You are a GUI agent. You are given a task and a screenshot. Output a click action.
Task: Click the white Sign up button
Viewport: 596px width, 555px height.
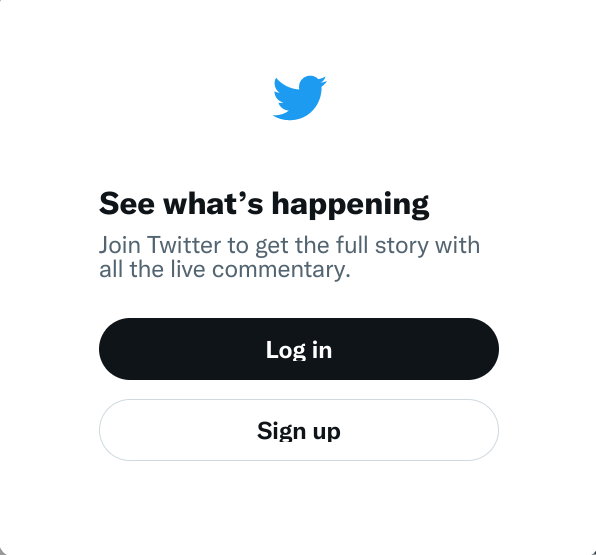click(x=299, y=430)
